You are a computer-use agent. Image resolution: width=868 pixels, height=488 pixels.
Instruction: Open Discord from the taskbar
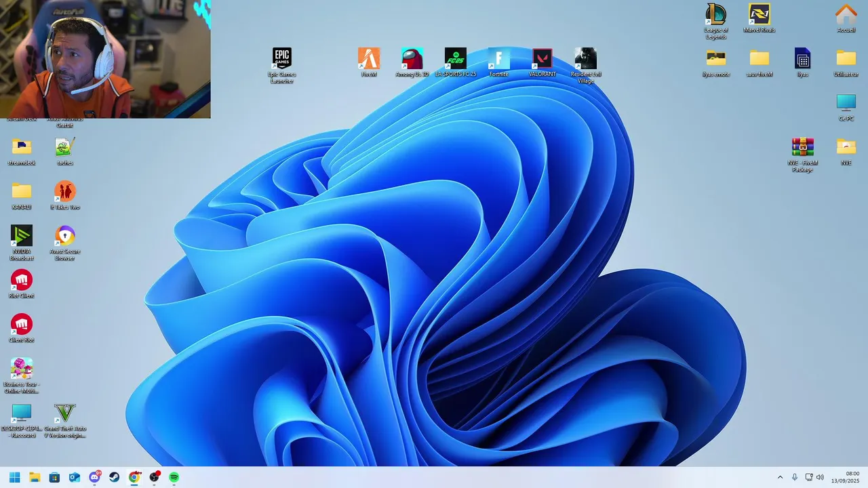tap(94, 477)
